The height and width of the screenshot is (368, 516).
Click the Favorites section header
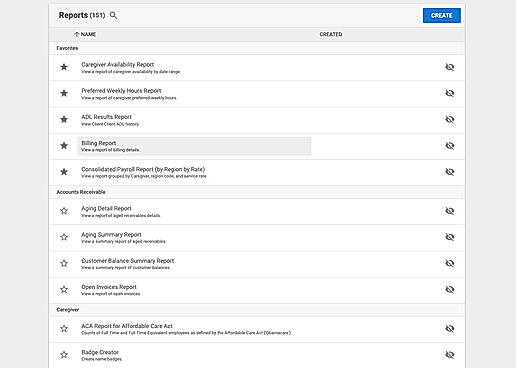point(67,48)
